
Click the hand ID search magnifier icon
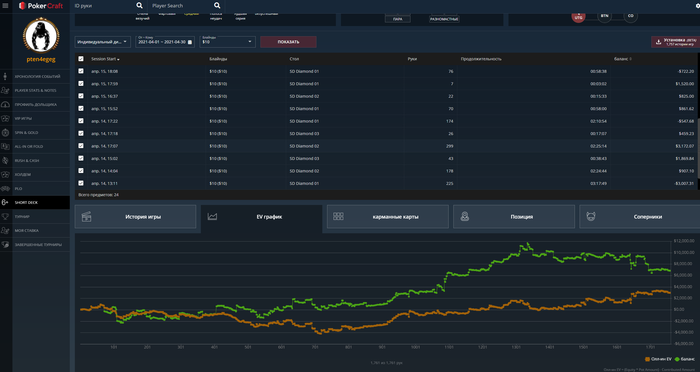pos(139,6)
